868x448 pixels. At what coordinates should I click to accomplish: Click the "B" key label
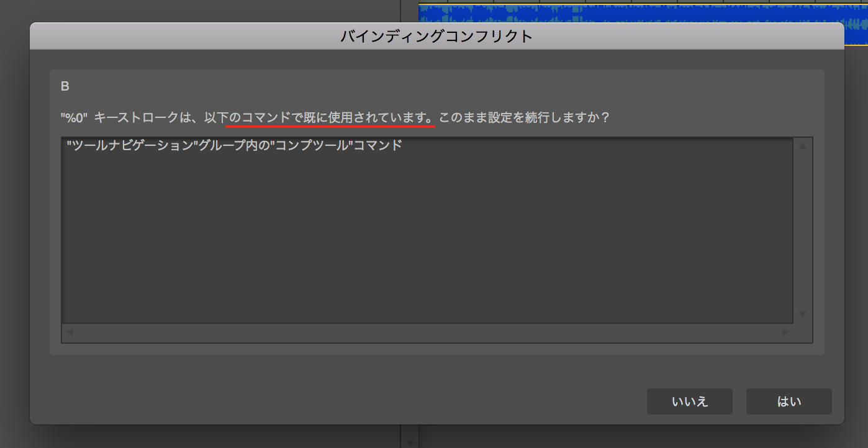(65, 87)
